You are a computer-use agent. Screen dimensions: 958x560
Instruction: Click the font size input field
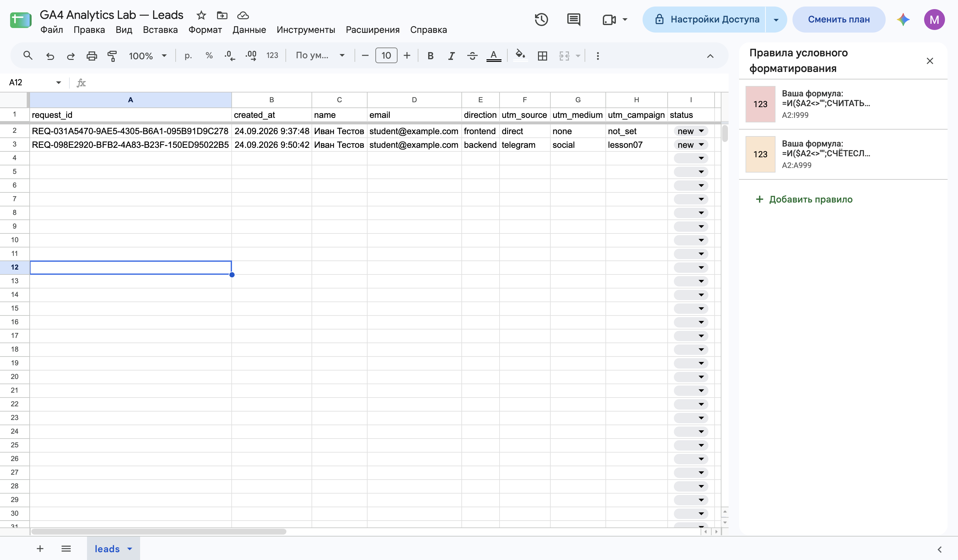[386, 56]
